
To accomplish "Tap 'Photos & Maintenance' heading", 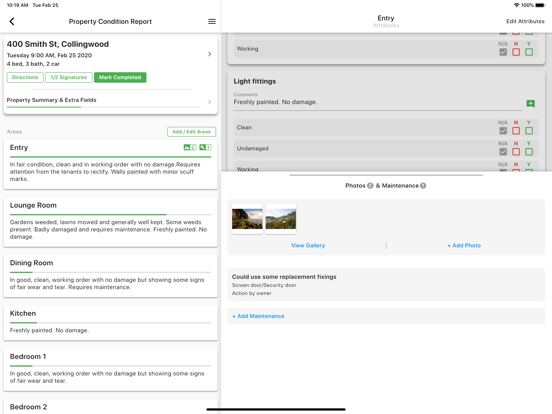I will pos(385,186).
